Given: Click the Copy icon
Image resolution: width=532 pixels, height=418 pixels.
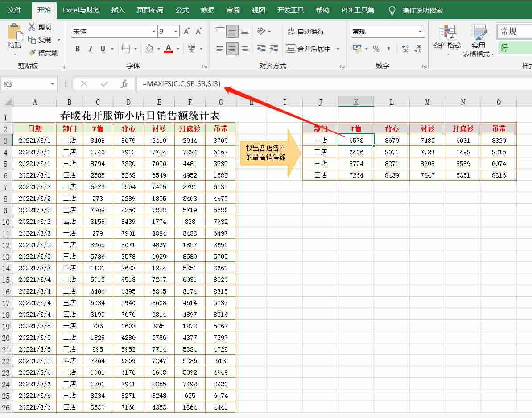Looking at the screenshot, I should point(32,40).
